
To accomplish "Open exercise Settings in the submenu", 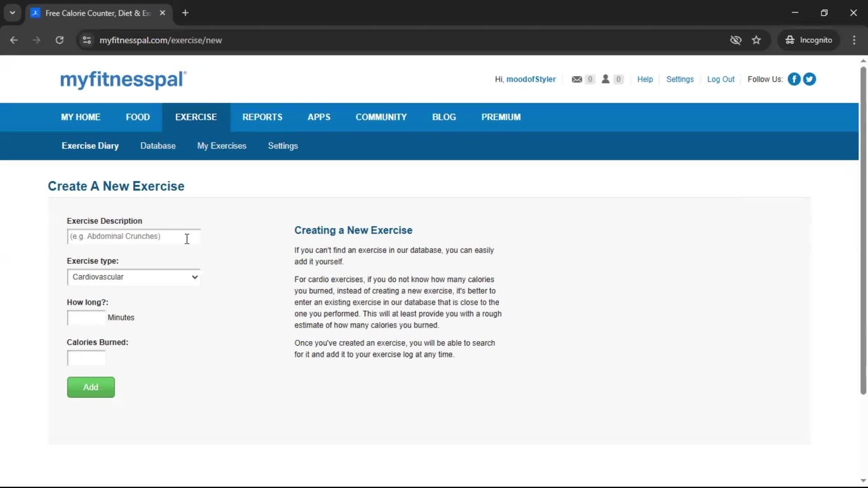I will coord(283,146).
